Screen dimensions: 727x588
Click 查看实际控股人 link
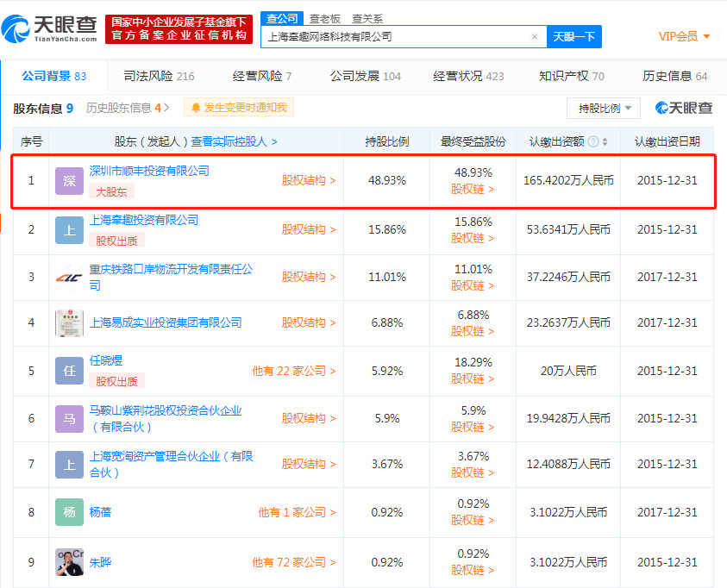(x=234, y=141)
